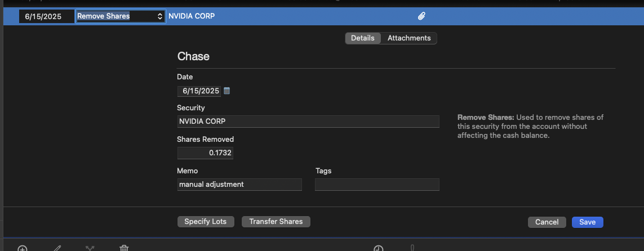The image size is (644, 251).
Task: Click the Shares Removed field showing 0.1732
Action: tap(205, 153)
